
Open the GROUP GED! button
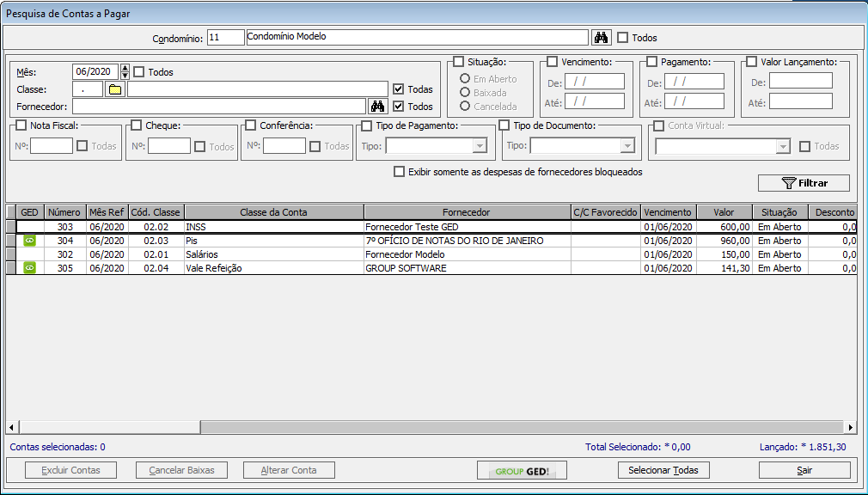(522, 471)
